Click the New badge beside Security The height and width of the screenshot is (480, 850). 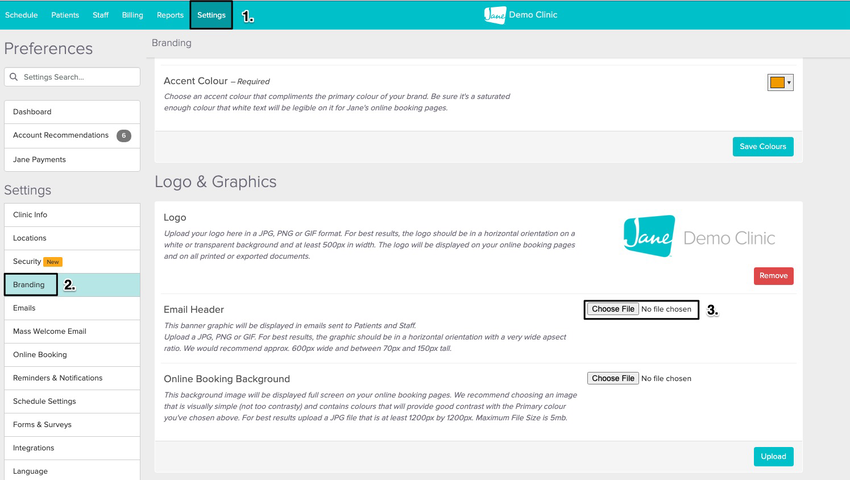[53, 261]
